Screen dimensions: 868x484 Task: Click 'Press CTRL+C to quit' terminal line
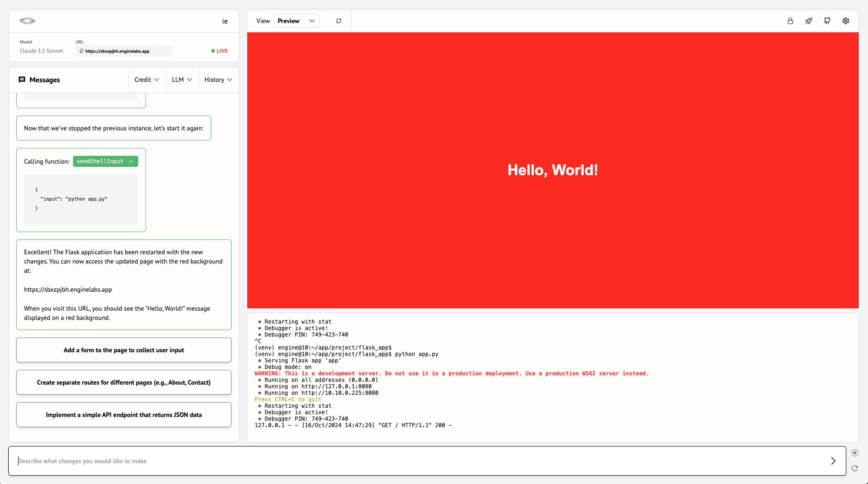[288, 399]
